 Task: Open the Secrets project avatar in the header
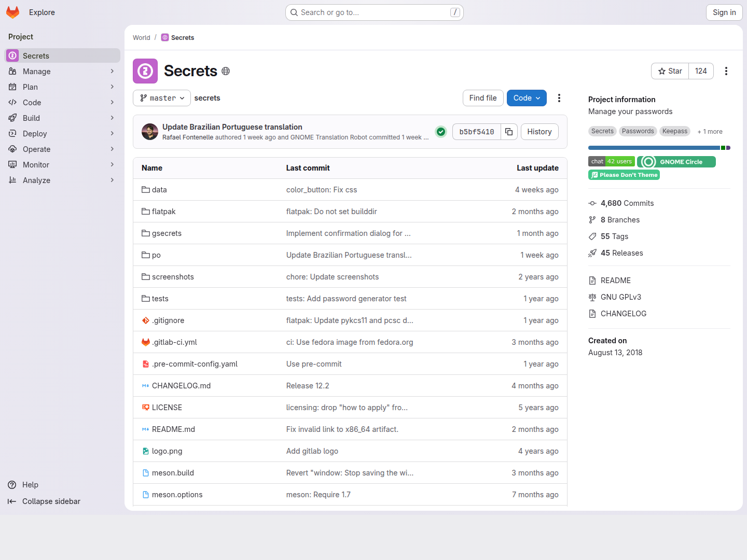[145, 71]
